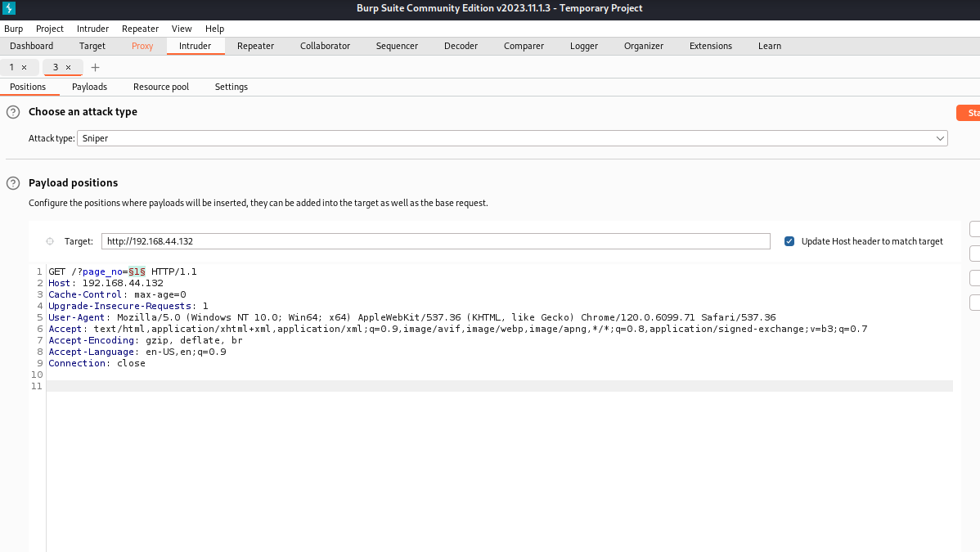Open the Comparer tab
The image size is (980, 552).
click(x=524, y=47)
